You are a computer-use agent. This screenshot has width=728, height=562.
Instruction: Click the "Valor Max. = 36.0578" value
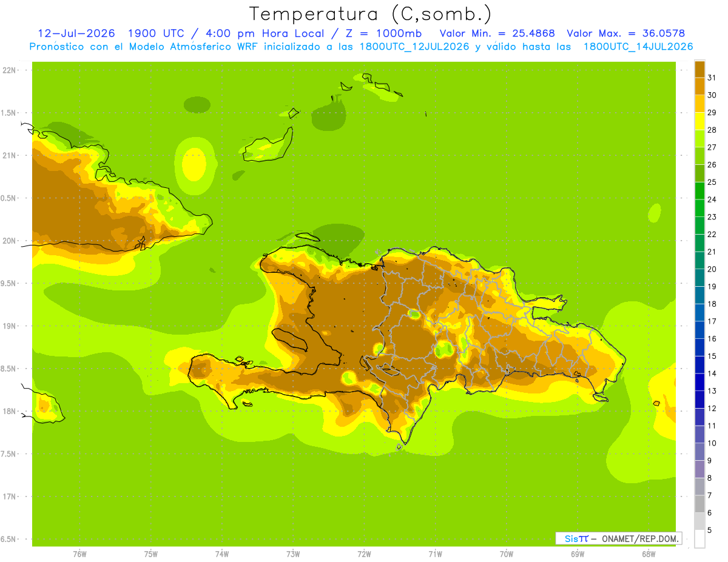pyautogui.click(x=626, y=33)
